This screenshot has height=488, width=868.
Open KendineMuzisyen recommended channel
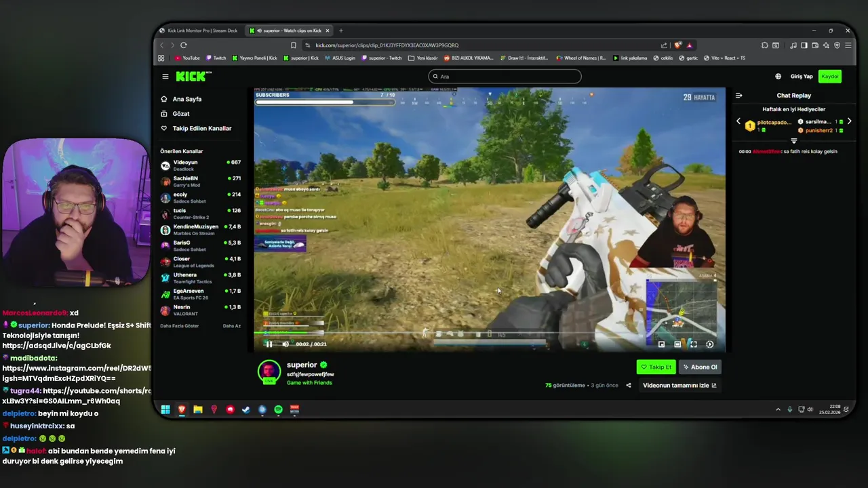tap(200, 230)
